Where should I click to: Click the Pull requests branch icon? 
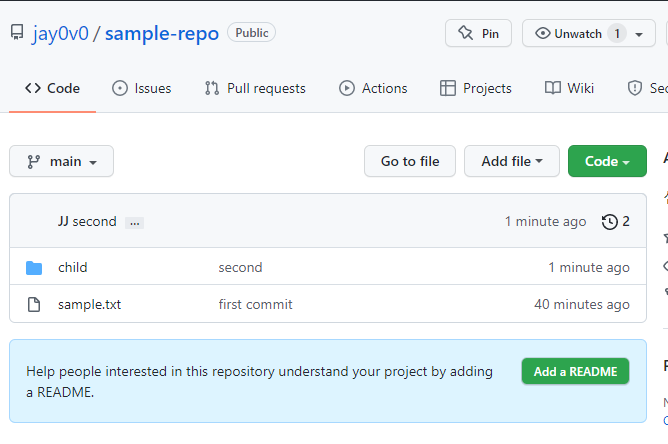(x=212, y=88)
